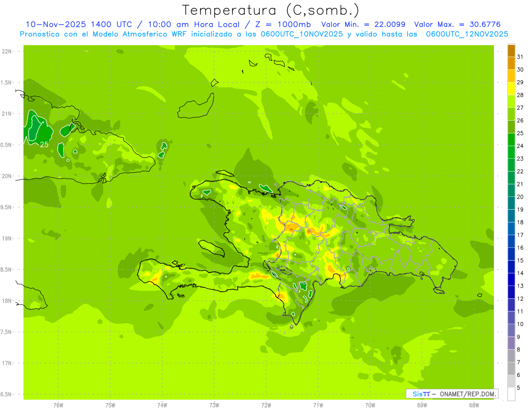Click the "75W" longitude label

(110, 405)
